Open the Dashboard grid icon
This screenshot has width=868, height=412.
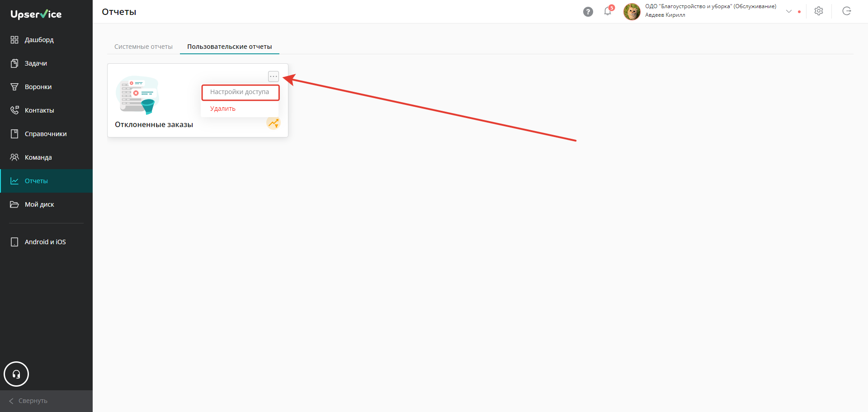click(x=14, y=40)
